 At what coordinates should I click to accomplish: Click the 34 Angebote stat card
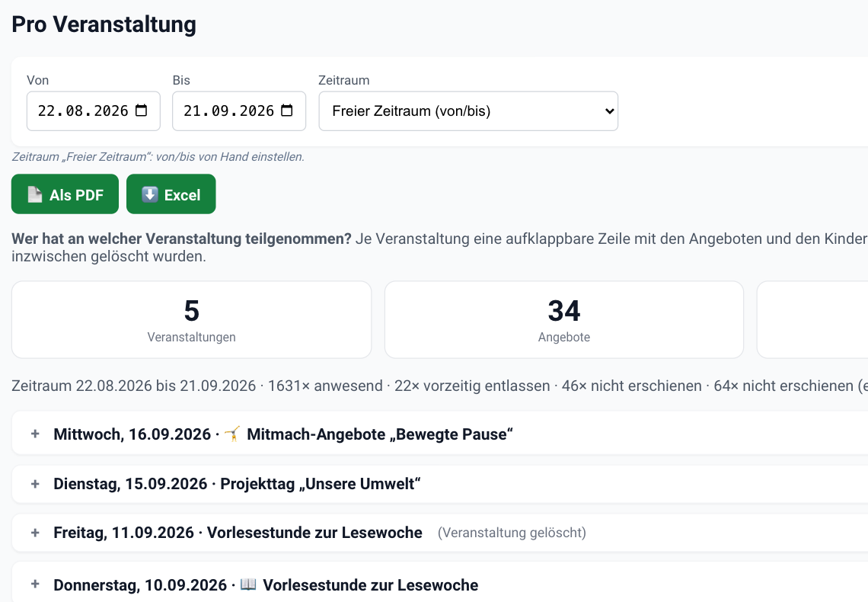564,319
